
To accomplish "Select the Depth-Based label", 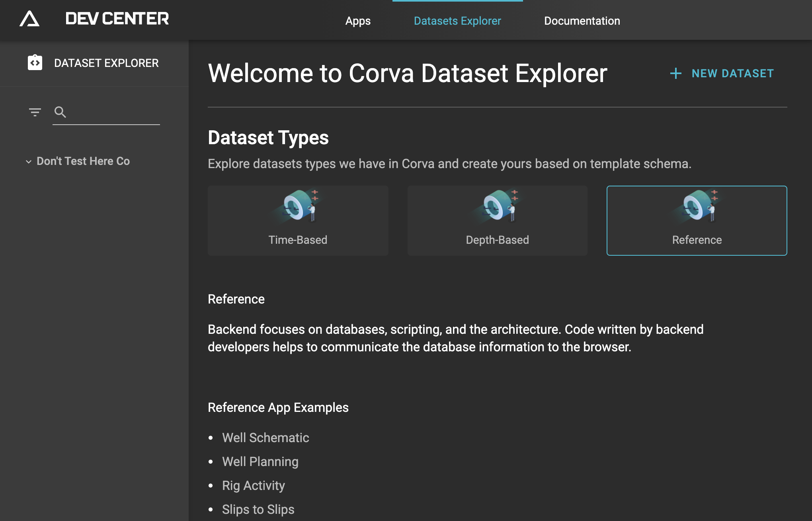I will [497, 240].
